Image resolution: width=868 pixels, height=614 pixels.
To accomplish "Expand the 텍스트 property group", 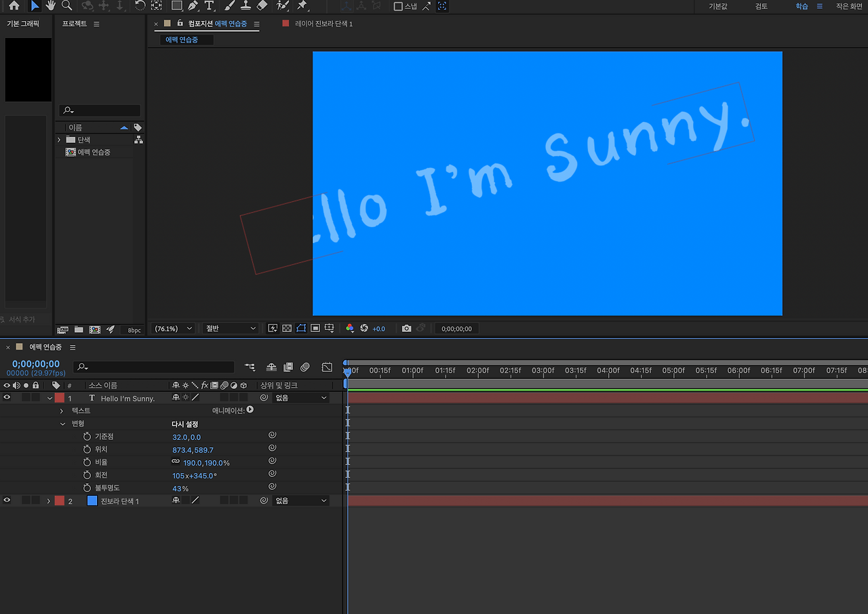I will (62, 411).
